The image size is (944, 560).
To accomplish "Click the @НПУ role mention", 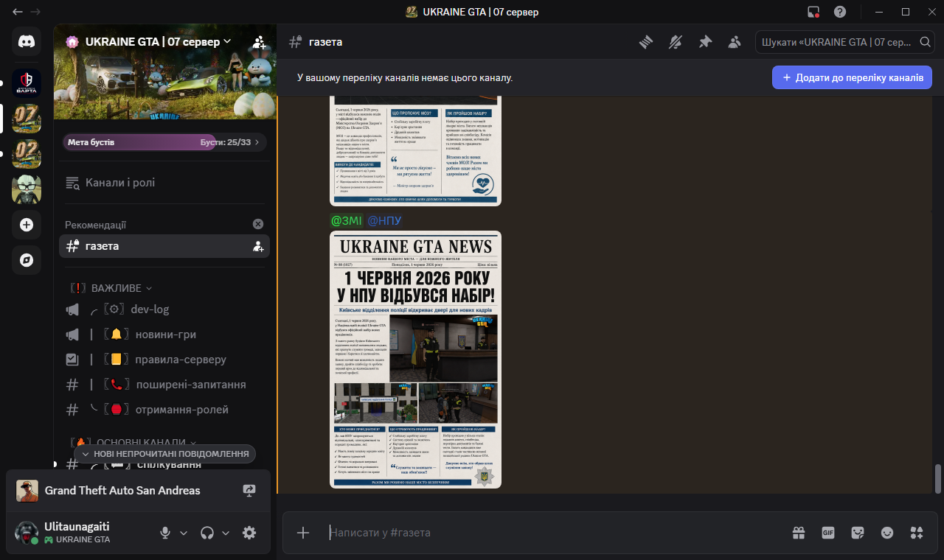I will tap(384, 221).
